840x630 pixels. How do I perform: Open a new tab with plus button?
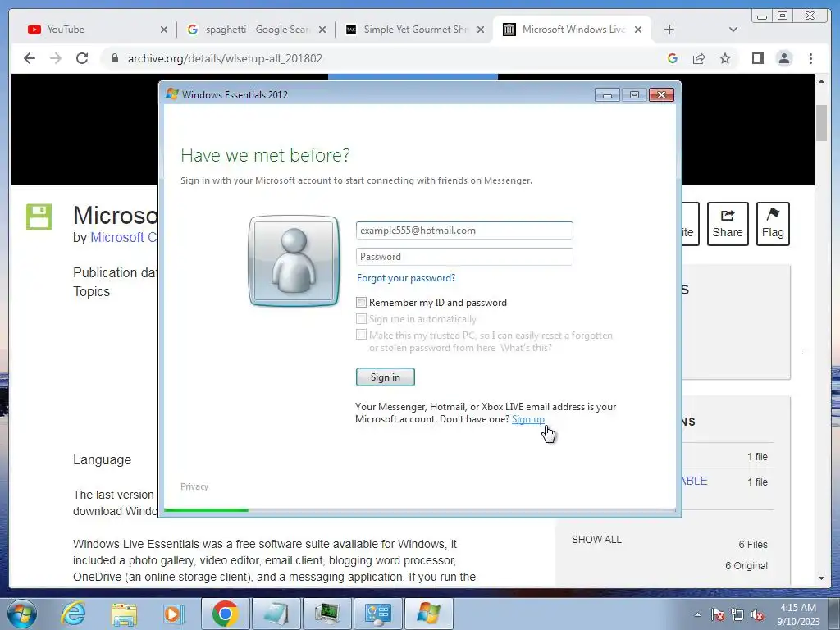(x=669, y=30)
